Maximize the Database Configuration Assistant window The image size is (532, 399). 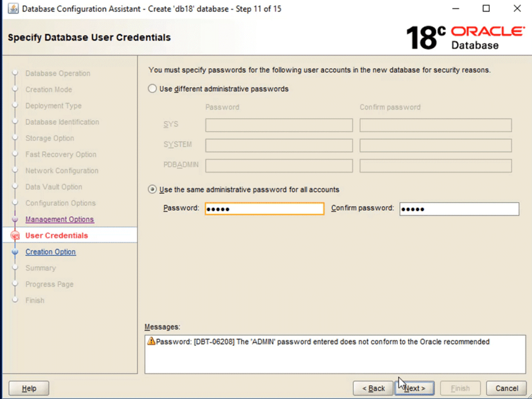[x=486, y=8]
